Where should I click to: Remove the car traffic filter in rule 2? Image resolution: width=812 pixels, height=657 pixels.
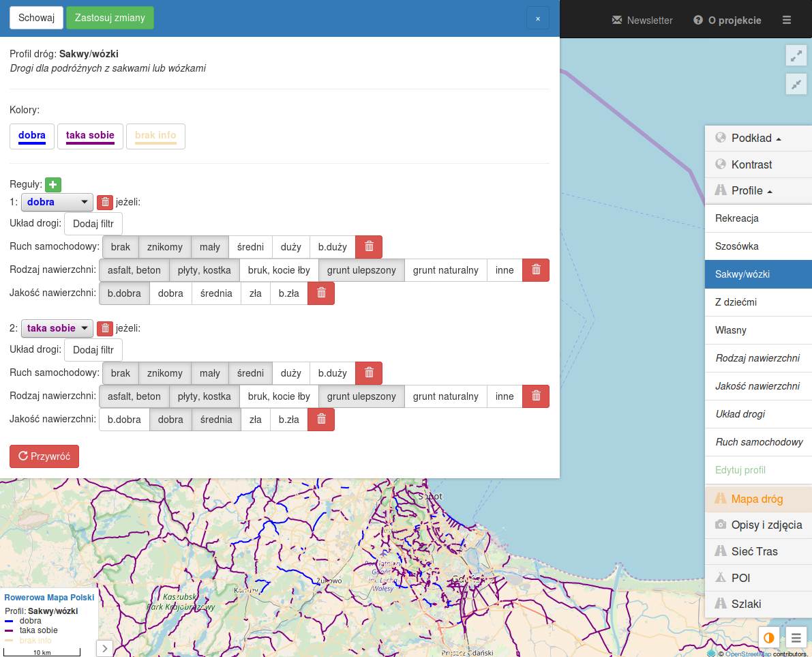click(369, 373)
